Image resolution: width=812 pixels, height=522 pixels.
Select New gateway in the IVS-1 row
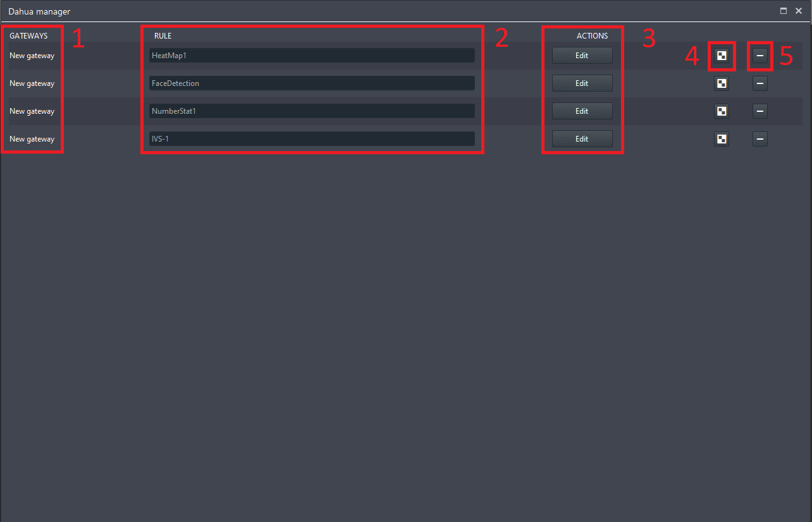point(32,139)
